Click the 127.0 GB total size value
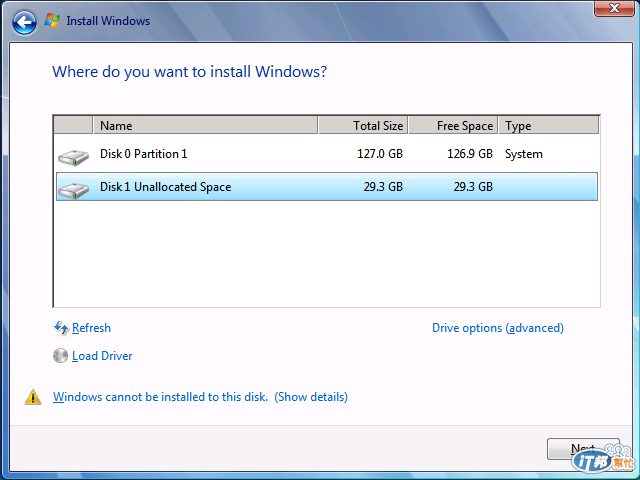The height and width of the screenshot is (480, 640). pyautogui.click(x=380, y=154)
